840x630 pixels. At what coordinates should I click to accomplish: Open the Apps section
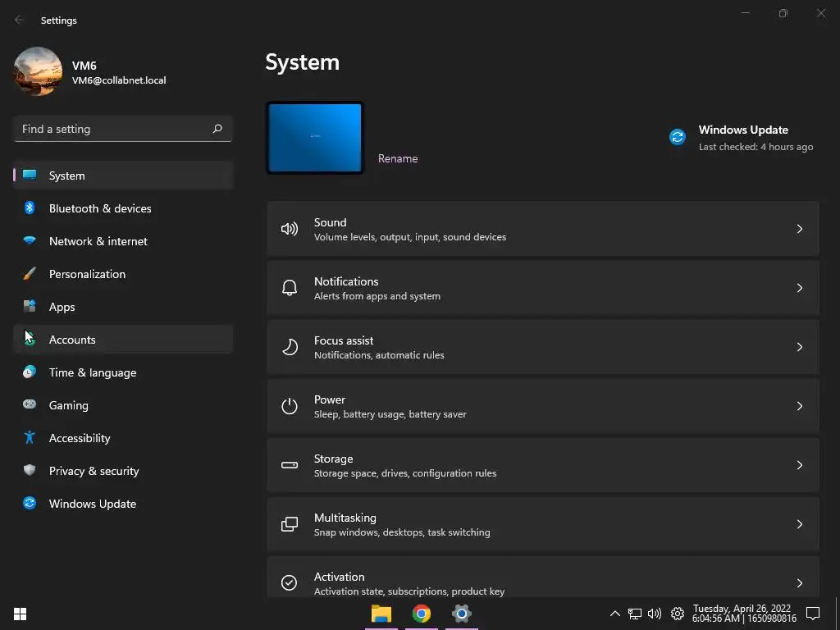[x=123, y=307]
